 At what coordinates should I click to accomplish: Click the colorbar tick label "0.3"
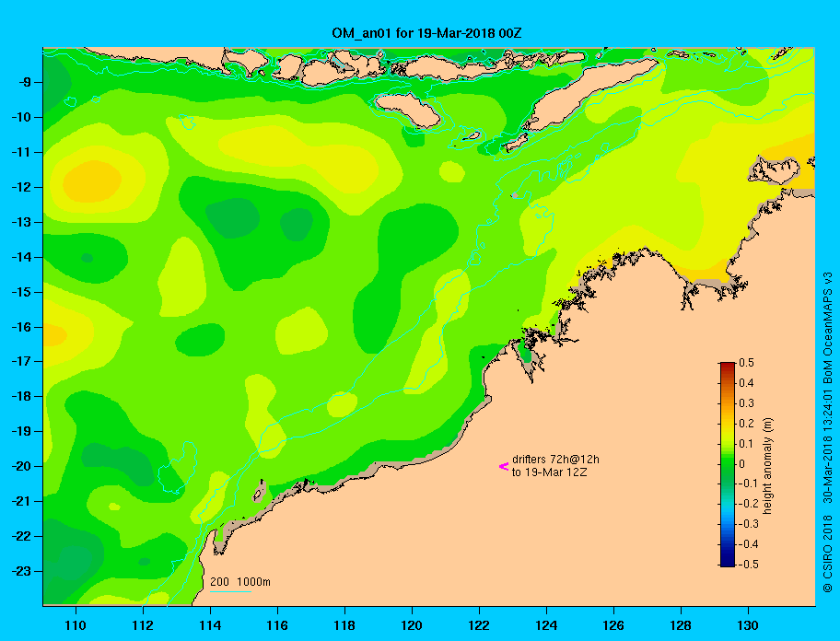[746, 403]
